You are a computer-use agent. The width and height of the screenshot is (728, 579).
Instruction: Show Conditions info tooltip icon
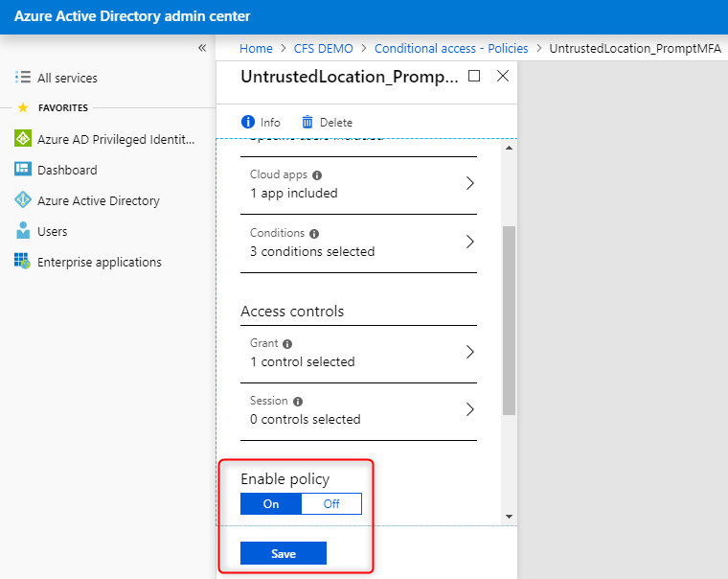coord(314,234)
